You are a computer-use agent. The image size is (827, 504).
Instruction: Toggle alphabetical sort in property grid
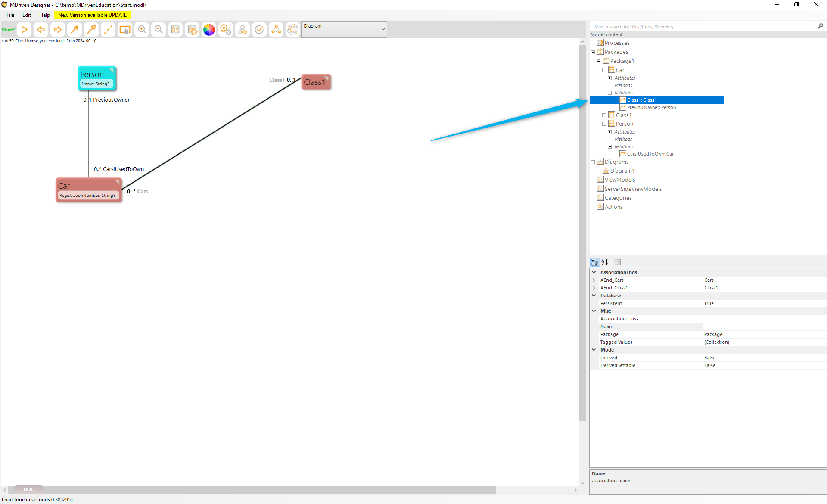point(605,262)
